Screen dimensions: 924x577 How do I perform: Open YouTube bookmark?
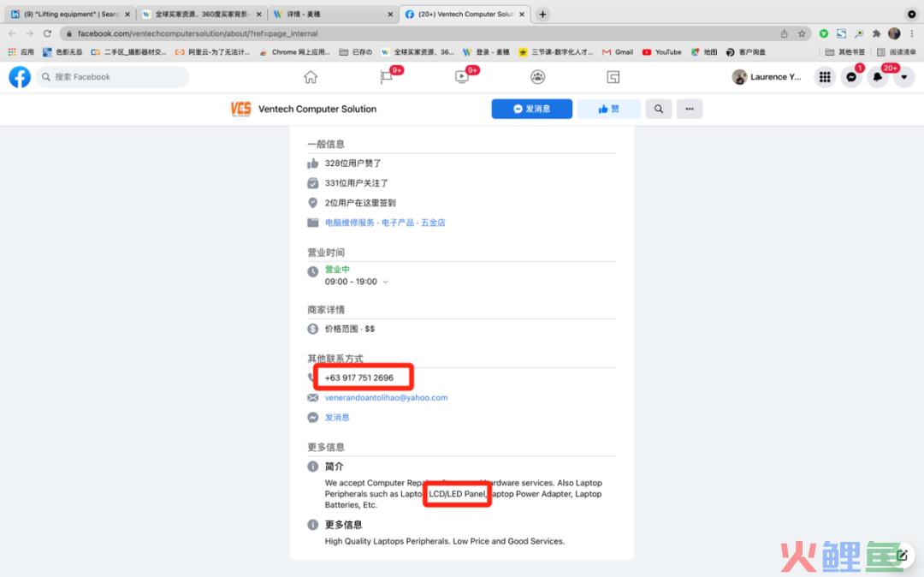click(x=661, y=52)
